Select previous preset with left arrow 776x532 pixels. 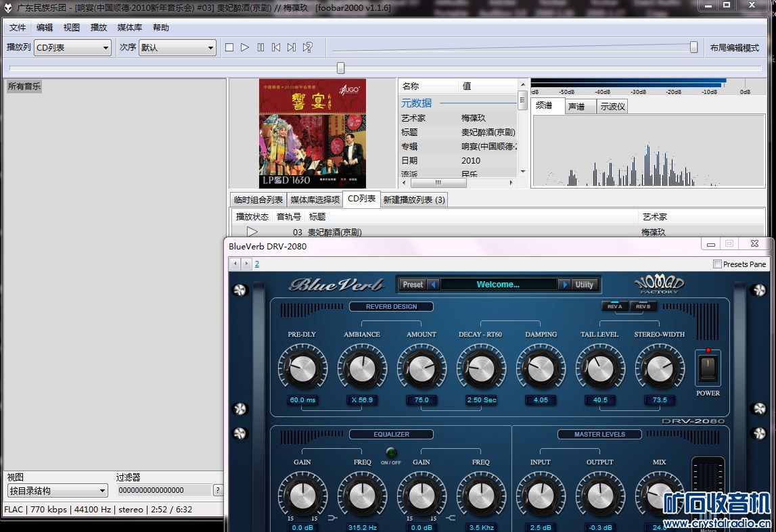click(434, 285)
